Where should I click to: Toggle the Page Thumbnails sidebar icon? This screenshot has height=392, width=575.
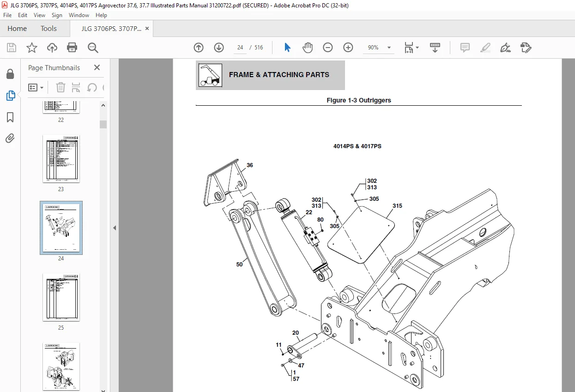(x=10, y=96)
